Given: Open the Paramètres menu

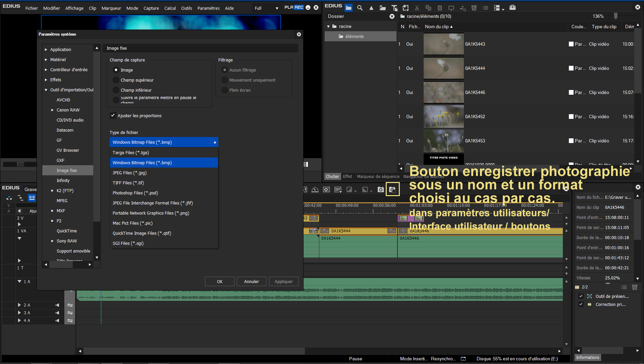Looking at the screenshot, I should point(208,8).
